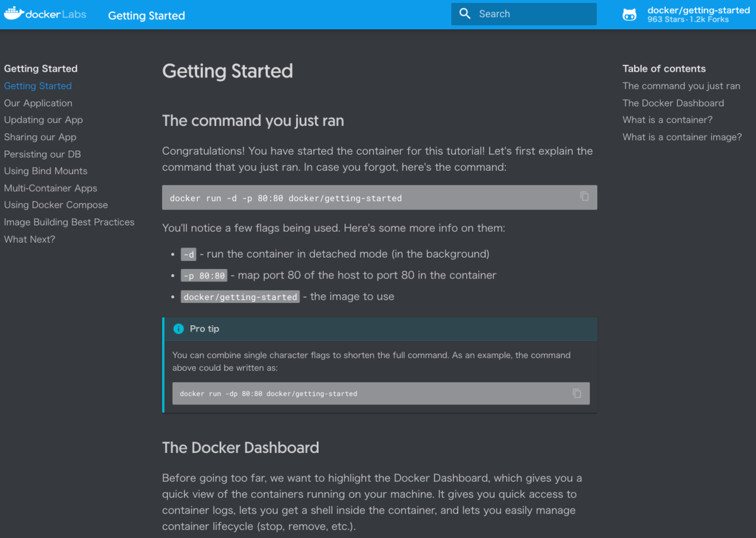Click 'The command you just ran' heading
The image size is (756, 538).
(x=253, y=120)
